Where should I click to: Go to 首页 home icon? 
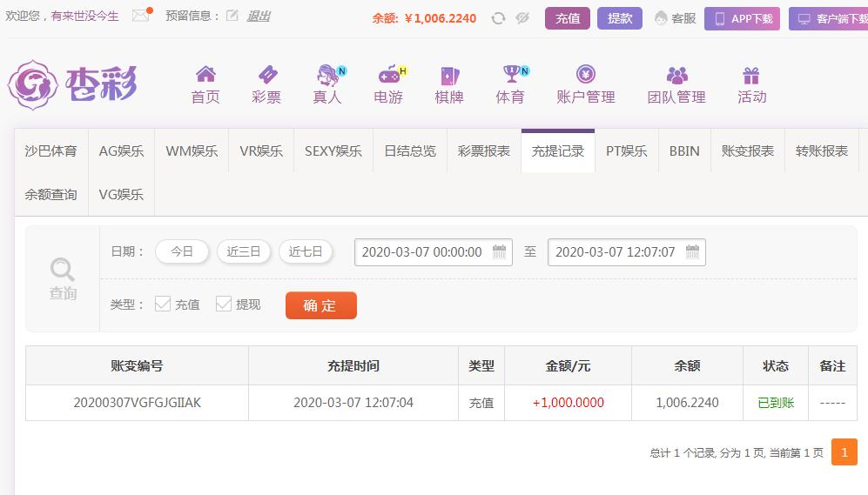click(205, 74)
